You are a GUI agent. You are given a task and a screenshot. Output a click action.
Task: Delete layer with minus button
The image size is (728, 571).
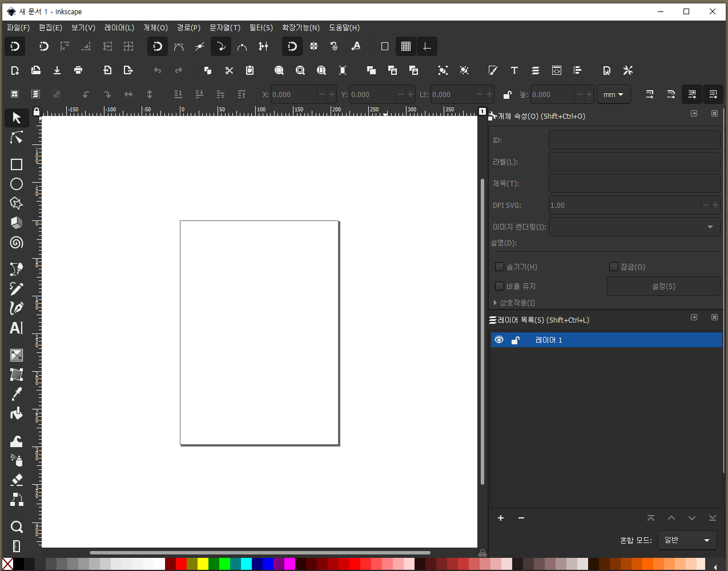[521, 518]
